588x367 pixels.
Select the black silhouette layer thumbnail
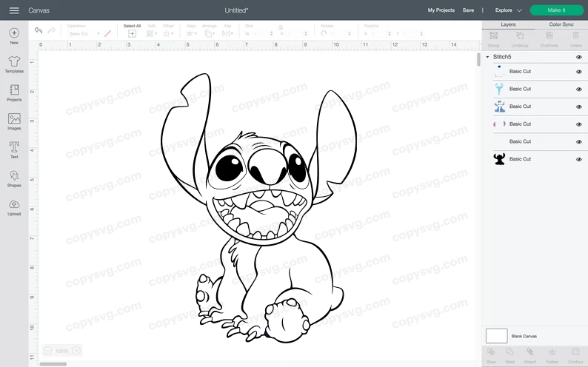(499, 159)
